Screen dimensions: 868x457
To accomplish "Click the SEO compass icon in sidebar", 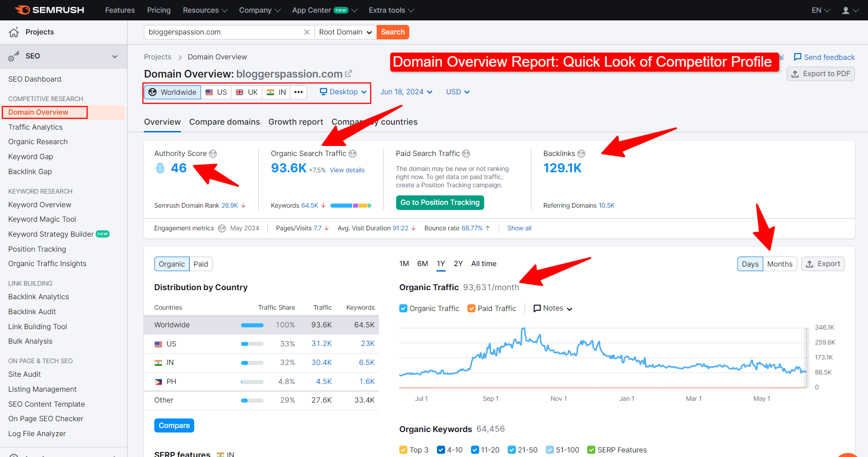I will [x=14, y=56].
